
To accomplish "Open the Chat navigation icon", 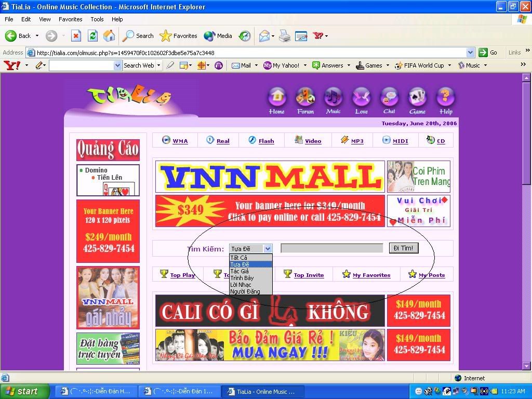I will point(389,97).
